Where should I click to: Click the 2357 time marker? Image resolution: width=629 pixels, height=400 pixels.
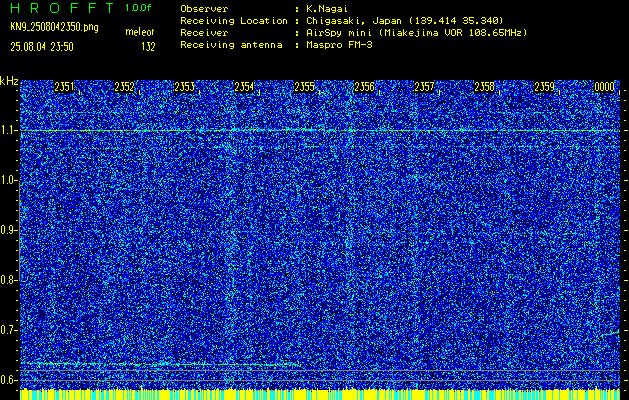pos(424,87)
